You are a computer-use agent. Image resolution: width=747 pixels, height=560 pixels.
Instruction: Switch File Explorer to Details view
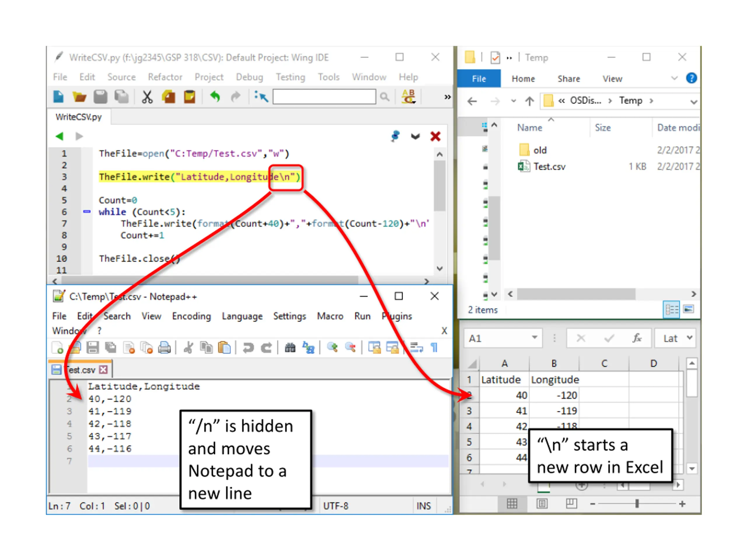[672, 309]
